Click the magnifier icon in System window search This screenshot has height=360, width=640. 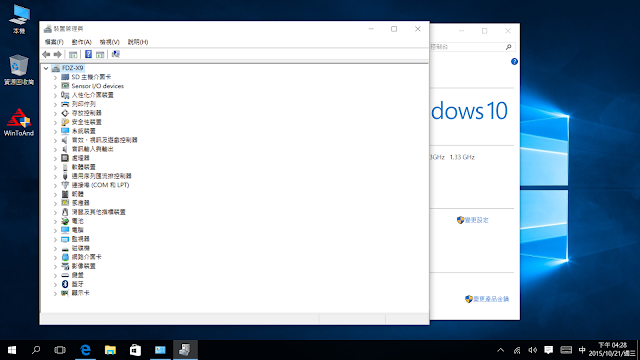tap(509, 47)
